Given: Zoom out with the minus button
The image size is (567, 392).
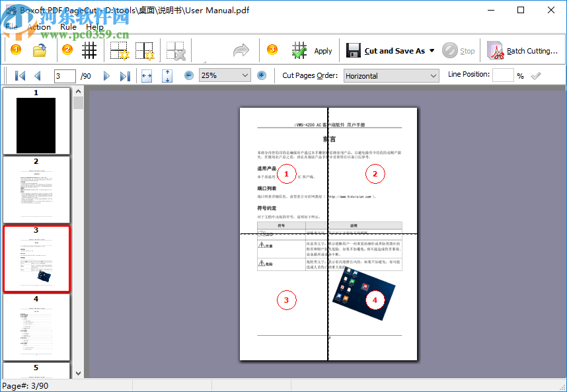Looking at the screenshot, I should (189, 75).
